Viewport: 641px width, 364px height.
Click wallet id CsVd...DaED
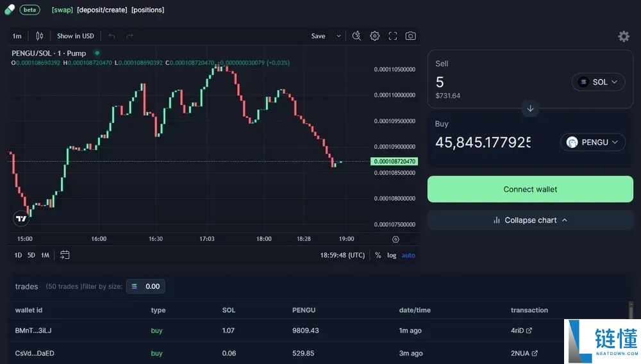point(35,353)
